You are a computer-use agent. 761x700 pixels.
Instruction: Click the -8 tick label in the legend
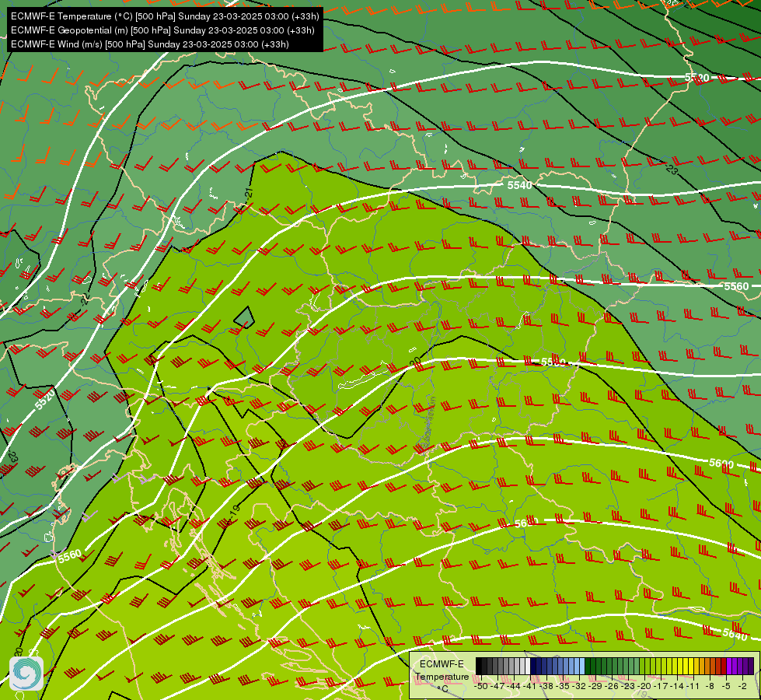coord(710,686)
